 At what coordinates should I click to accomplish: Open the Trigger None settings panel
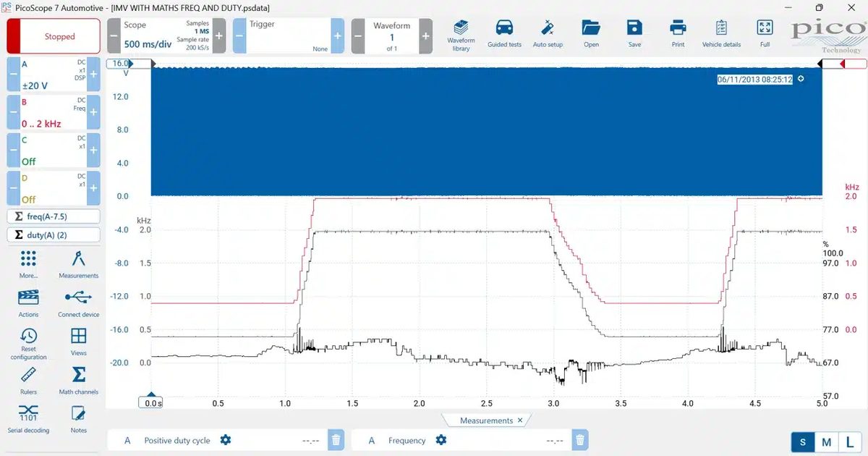(x=289, y=36)
